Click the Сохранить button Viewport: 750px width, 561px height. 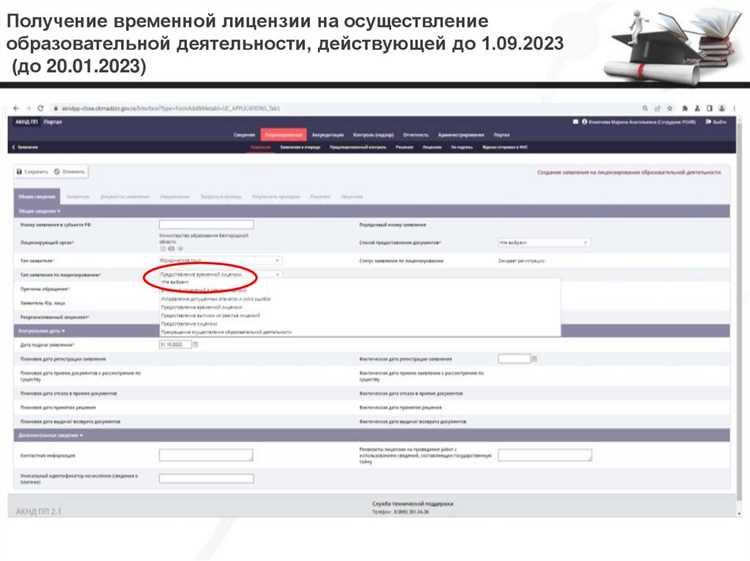point(32,172)
